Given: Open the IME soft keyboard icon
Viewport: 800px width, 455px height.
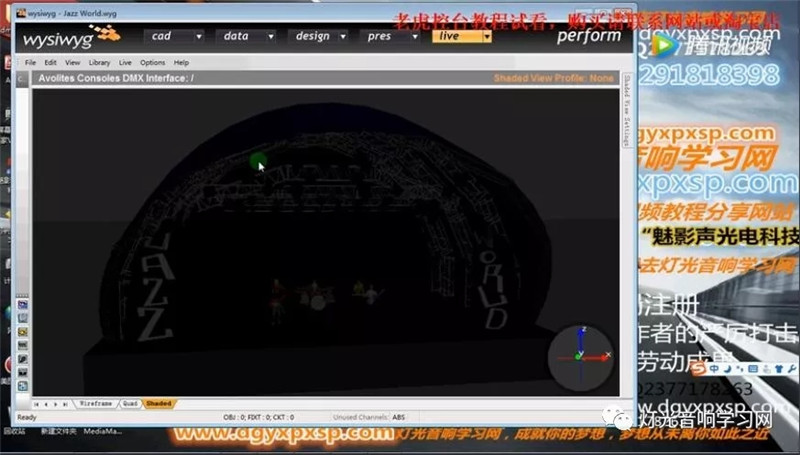Looking at the screenshot, I should click(753, 368).
